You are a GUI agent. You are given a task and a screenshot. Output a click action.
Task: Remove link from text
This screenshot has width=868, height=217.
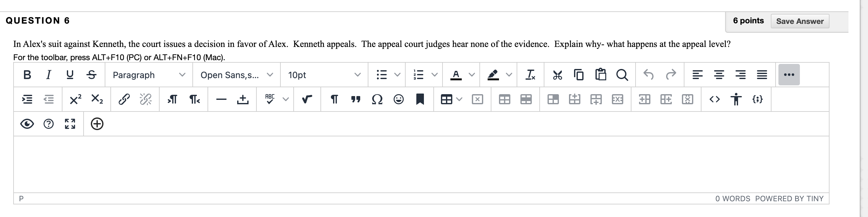(146, 99)
